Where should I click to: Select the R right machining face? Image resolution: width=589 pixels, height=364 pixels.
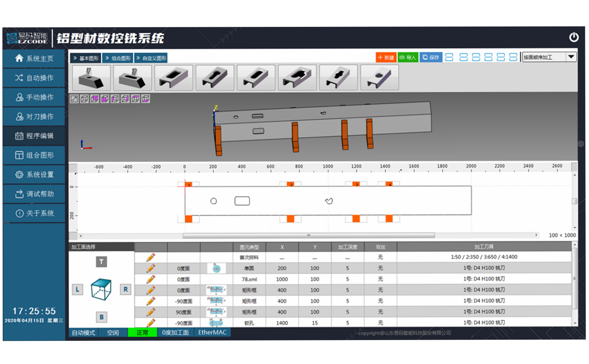pyautogui.click(x=126, y=290)
